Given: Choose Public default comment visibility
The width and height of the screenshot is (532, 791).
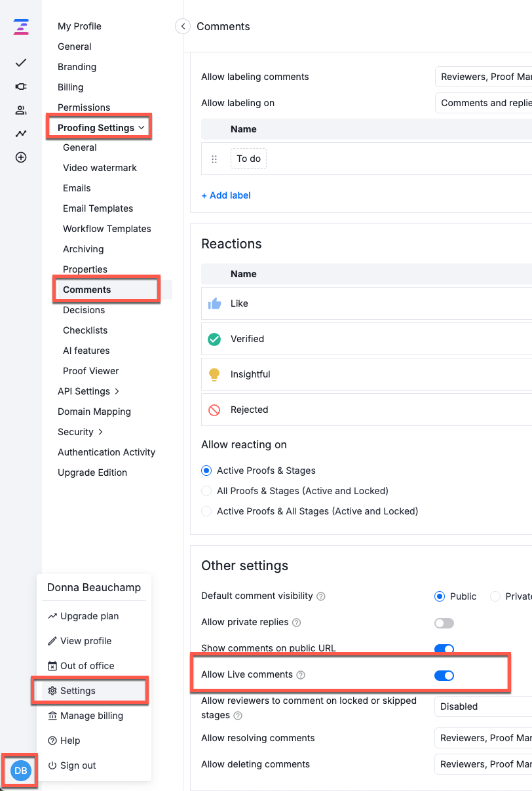Looking at the screenshot, I should [x=440, y=596].
